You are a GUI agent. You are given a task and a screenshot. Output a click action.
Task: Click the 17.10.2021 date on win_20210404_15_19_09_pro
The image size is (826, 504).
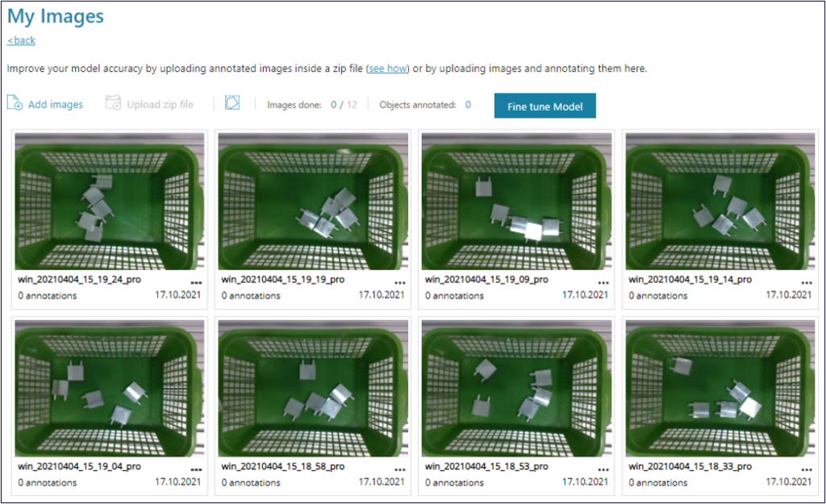pyautogui.click(x=585, y=295)
